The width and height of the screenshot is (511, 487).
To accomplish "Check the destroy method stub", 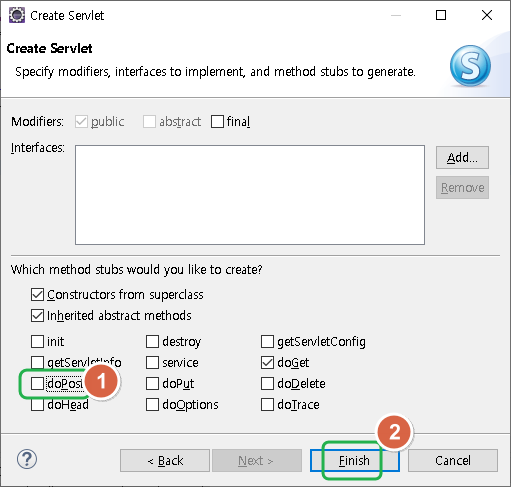I will click(152, 341).
